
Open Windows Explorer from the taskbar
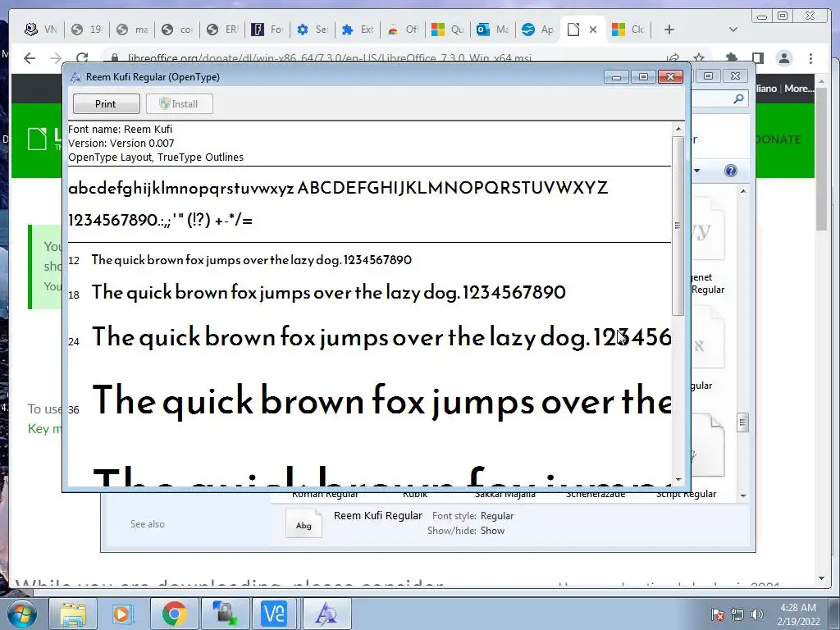pos(72,614)
